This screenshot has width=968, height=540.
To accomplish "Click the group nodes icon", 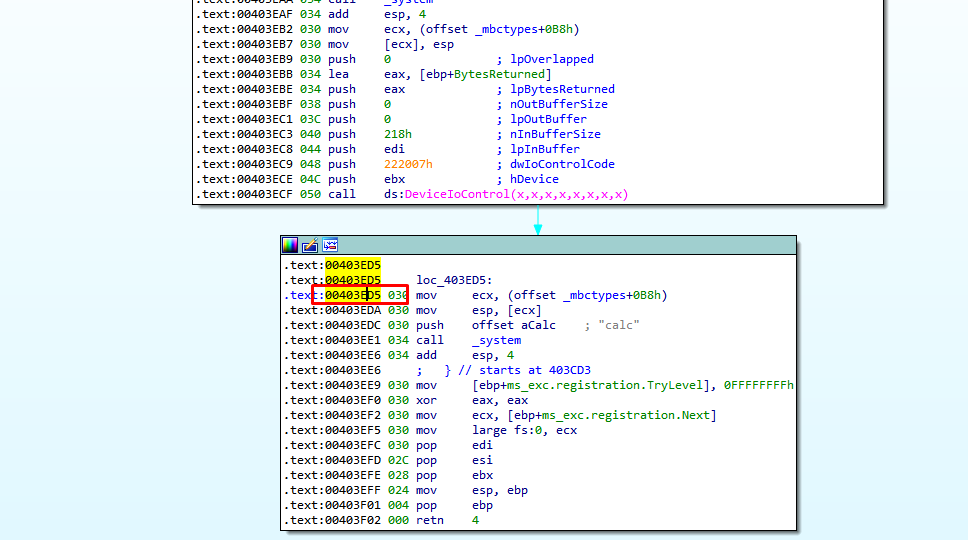I will click(x=330, y=245).
